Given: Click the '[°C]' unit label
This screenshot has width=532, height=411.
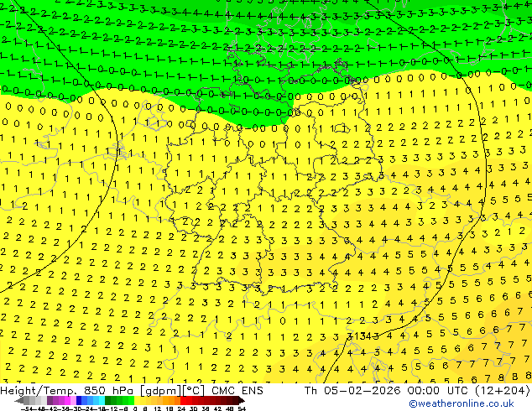Looking at the screenshot, I should point(193,391).
